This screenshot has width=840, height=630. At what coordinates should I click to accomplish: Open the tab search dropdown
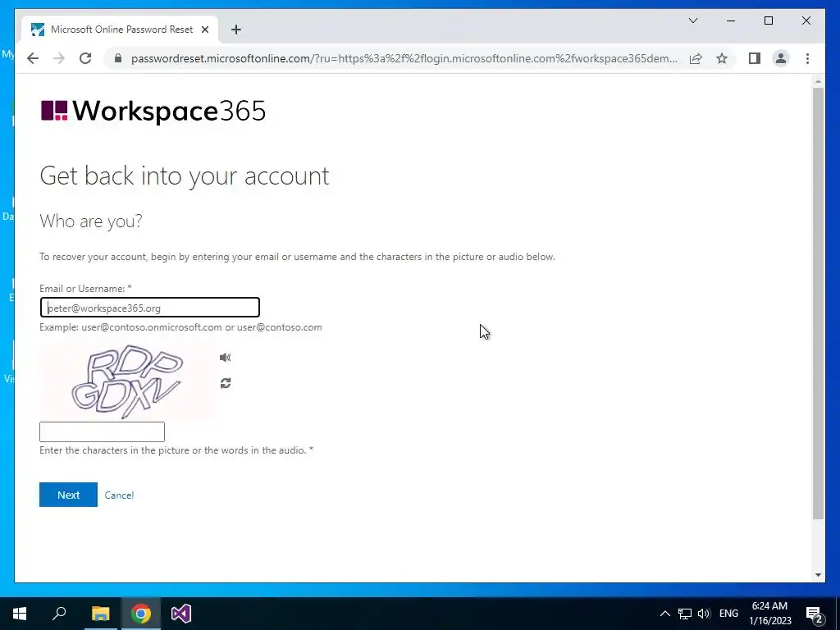pos(692,21)
